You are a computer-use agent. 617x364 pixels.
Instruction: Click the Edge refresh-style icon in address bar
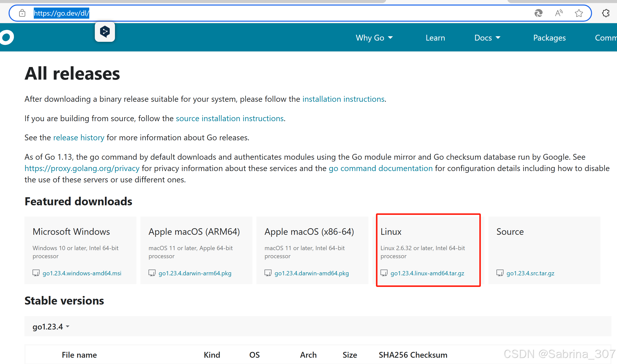(x=538, y=13)
